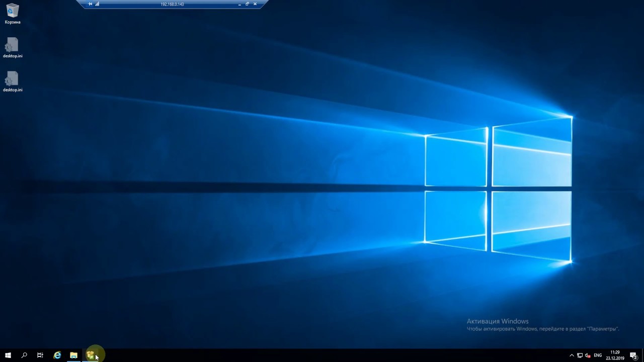Close the 192.168.0.143 remote session
This screenshot has height=362, width=644.
pyautogui.click(x=255, y=4)
